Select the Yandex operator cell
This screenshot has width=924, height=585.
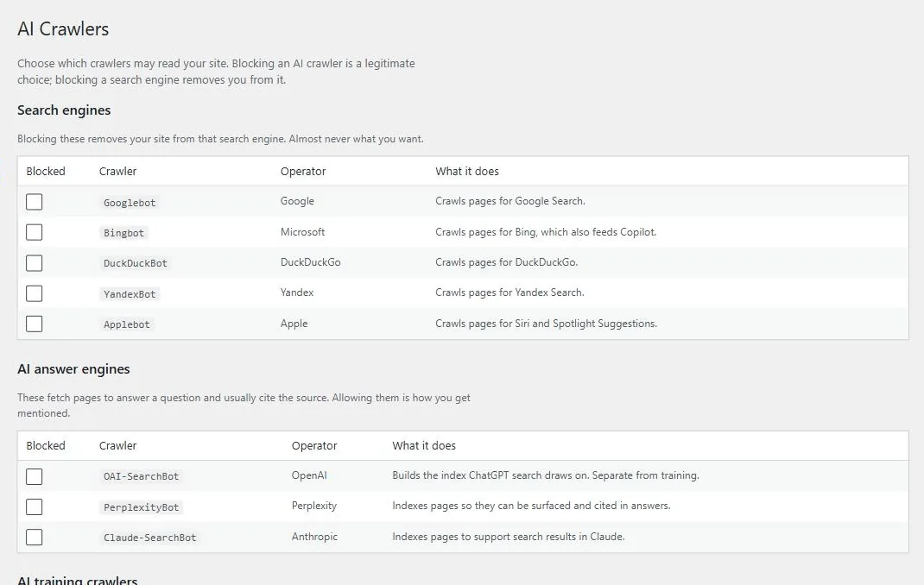(297, 292)
